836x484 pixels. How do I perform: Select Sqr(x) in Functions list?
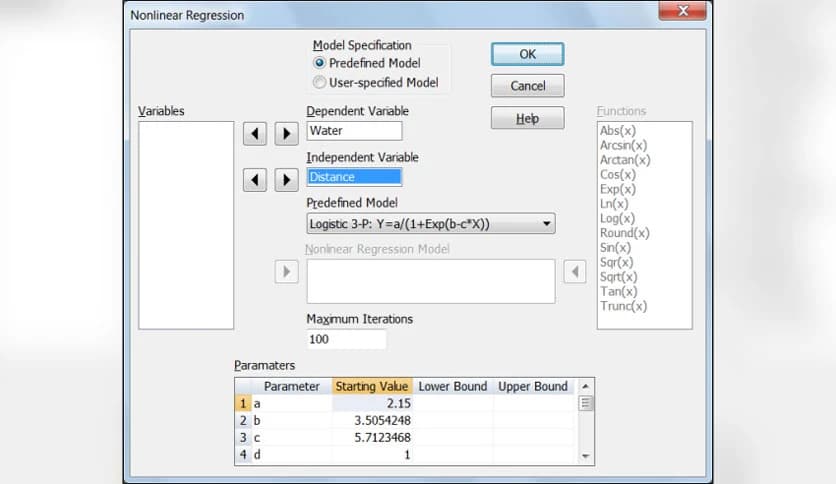(616, 262)
